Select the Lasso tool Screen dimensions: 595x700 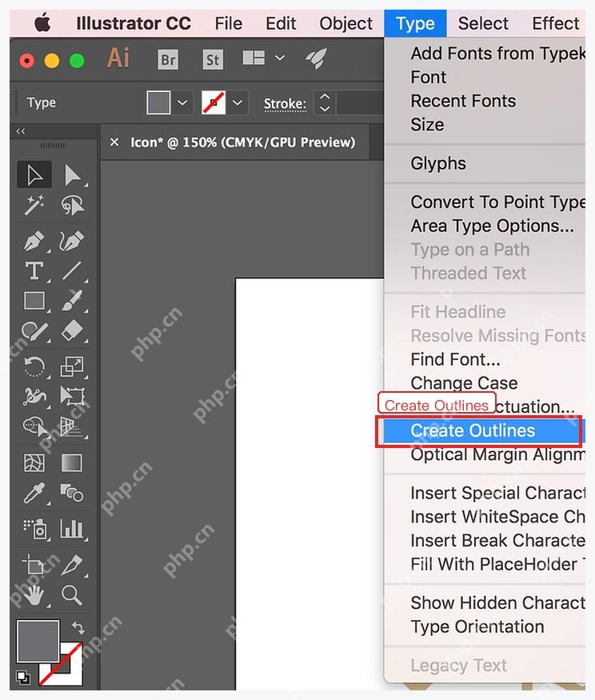pos(72,205)
